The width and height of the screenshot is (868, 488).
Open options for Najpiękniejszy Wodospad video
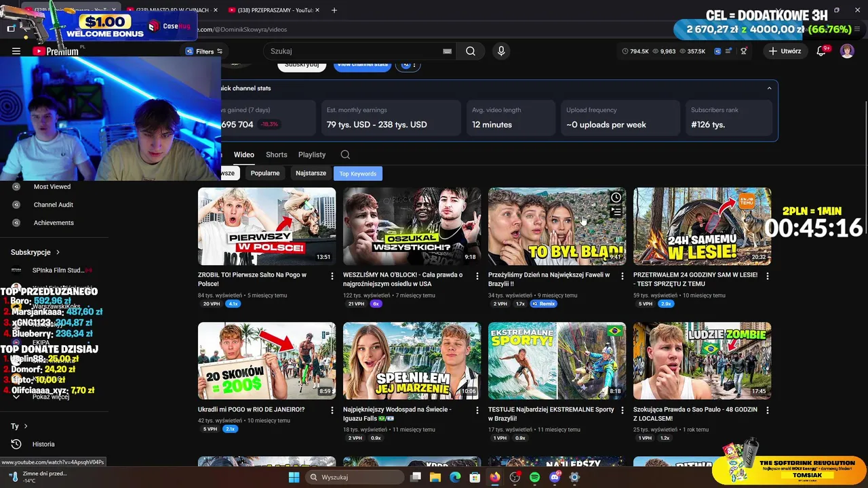tap(477, 410)
